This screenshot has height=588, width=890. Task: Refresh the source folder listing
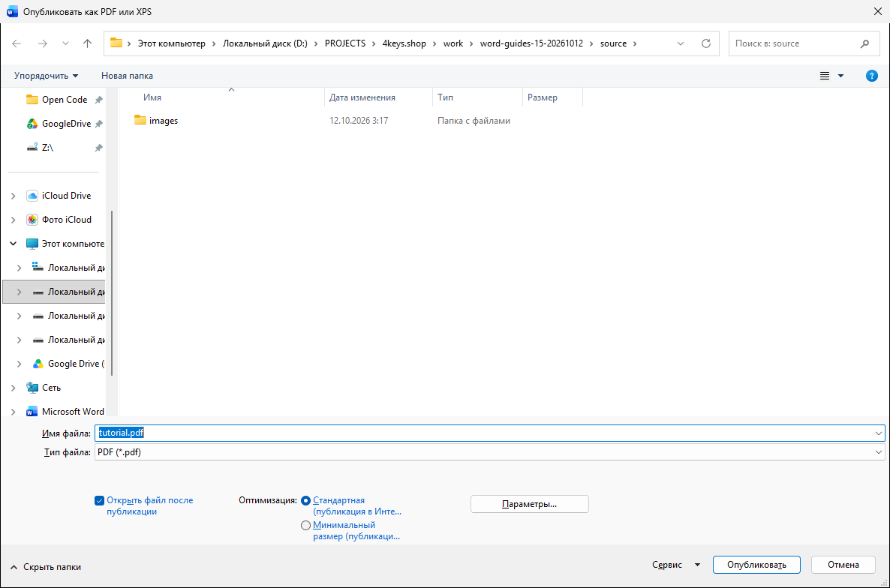(x=706, y=43)
